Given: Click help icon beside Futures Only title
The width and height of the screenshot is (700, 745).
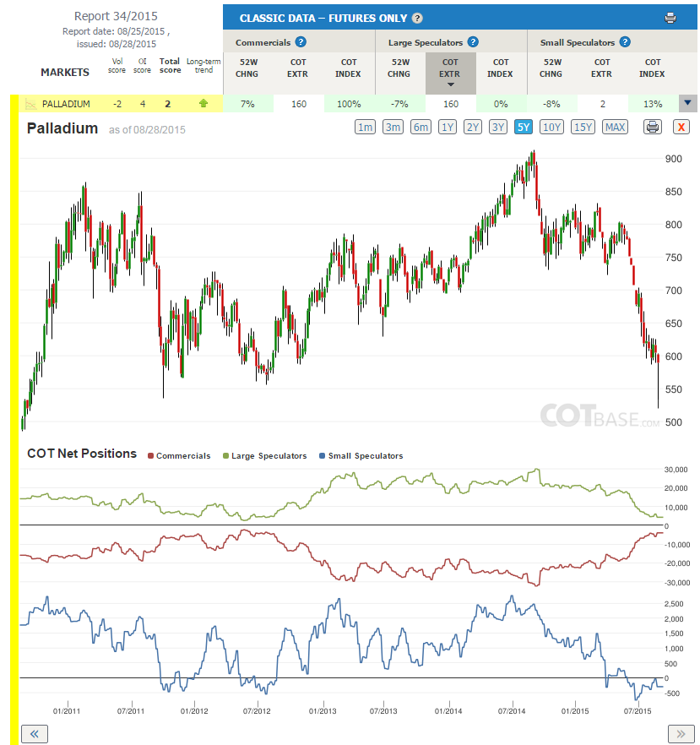Looking at the screenshot, I should (x=417, y=18).
